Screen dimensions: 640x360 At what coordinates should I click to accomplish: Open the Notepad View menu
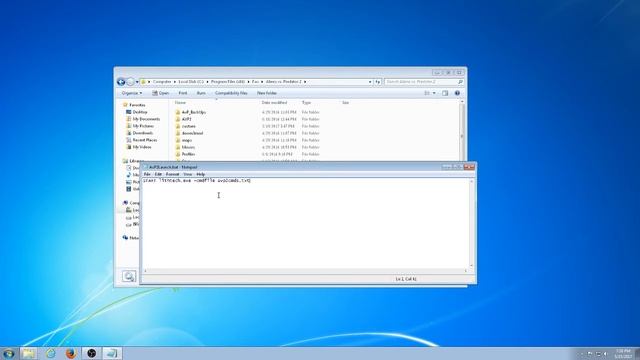[x=187, y=174]
